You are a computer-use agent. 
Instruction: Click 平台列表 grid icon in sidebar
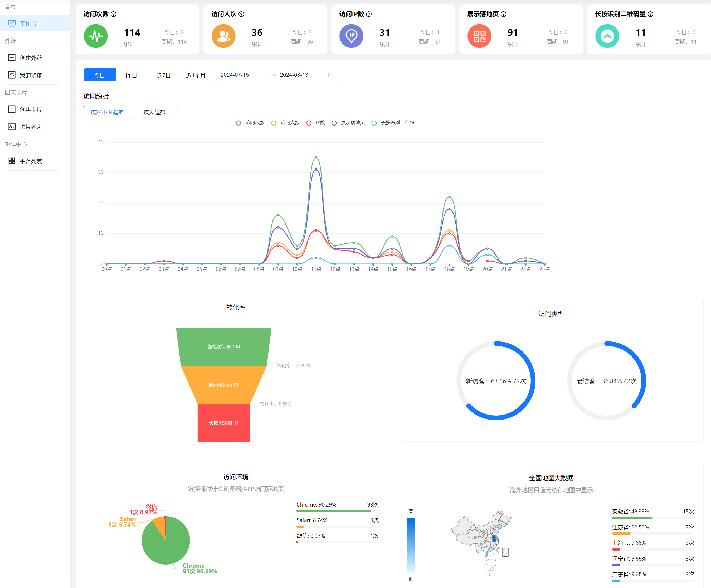click(12, 161)
